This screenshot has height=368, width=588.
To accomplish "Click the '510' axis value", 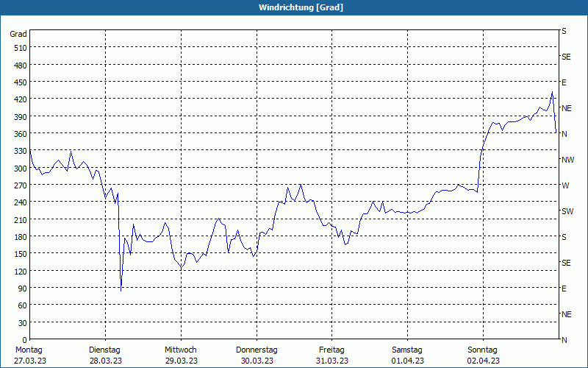I will coord(21,48).
